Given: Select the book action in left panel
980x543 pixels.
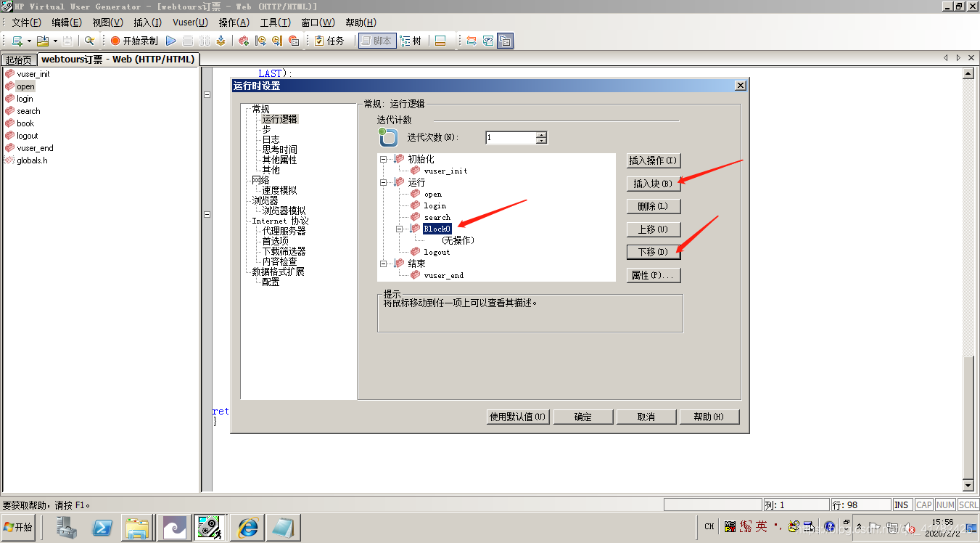Looking at the screenshot, I should pyautogui.click(x=25, y=123).
